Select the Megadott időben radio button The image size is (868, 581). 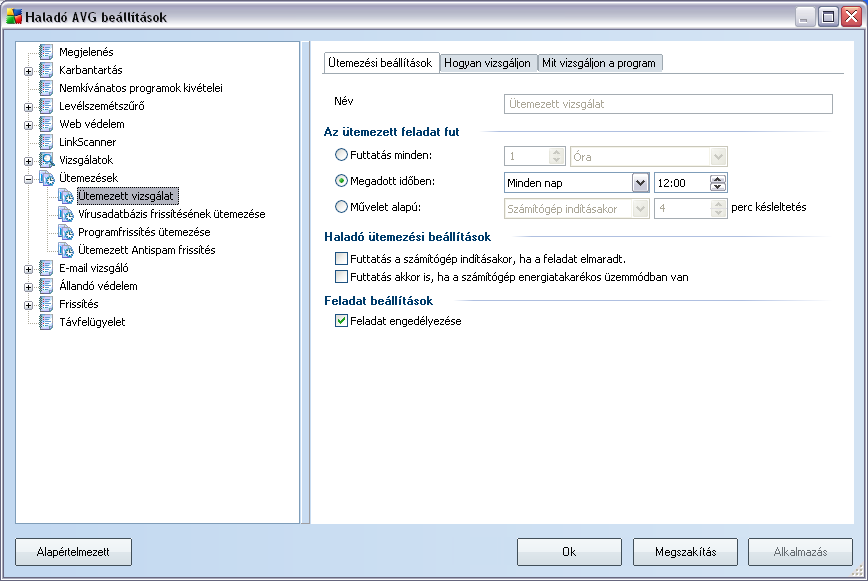342,181
